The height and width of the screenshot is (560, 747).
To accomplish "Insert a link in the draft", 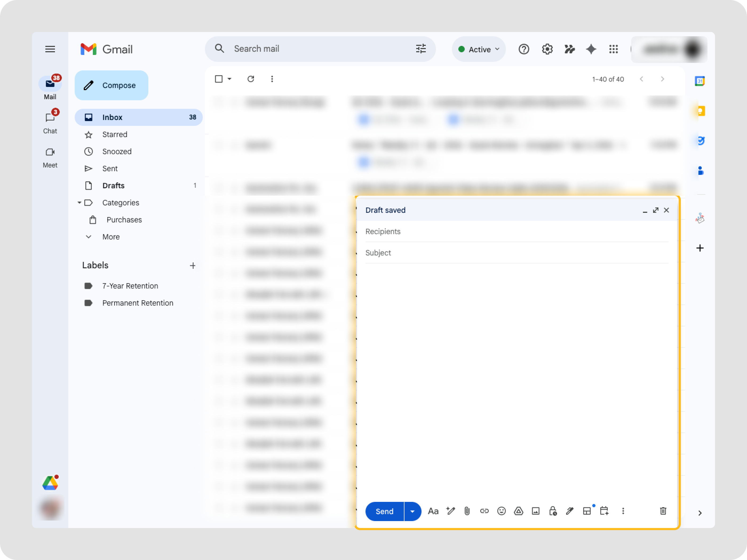I will coord(484,511).
